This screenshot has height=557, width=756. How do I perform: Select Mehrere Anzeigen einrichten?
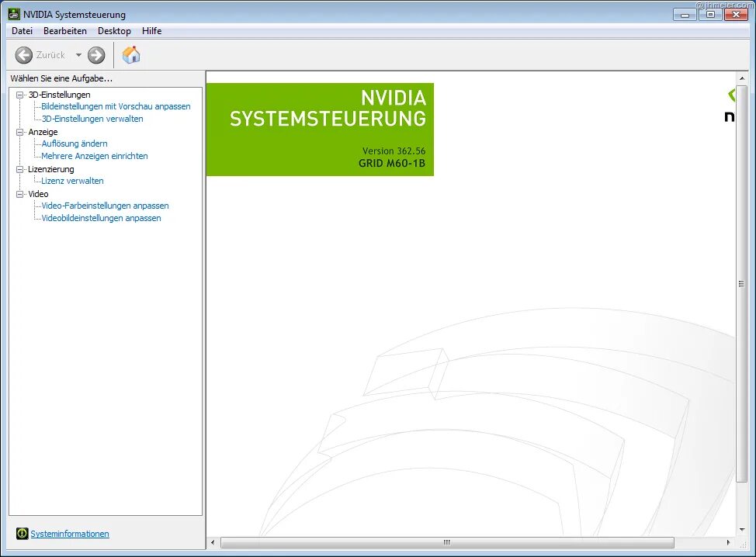coord(95,156)
